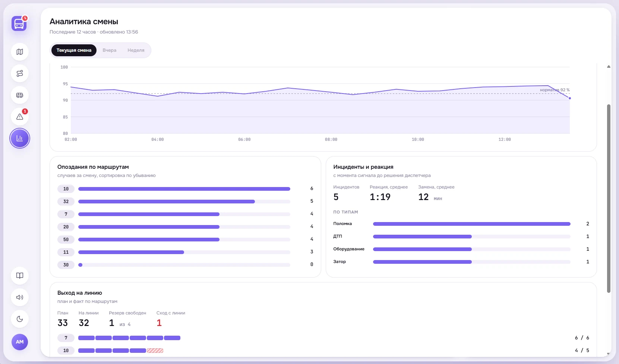Viewport: 619px width, 364px height.
Task: Click the Поломка incident type bar
Action: click(472, 224)
